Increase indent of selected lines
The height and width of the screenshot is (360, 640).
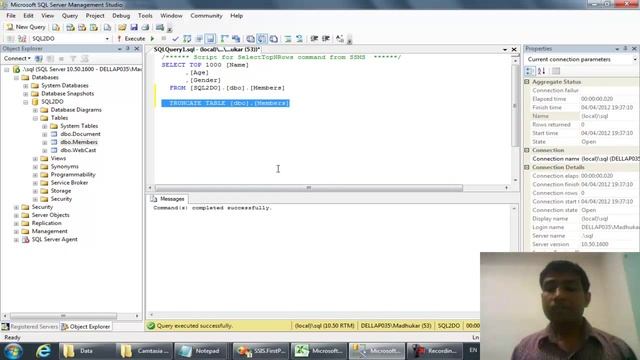(326, 39)
